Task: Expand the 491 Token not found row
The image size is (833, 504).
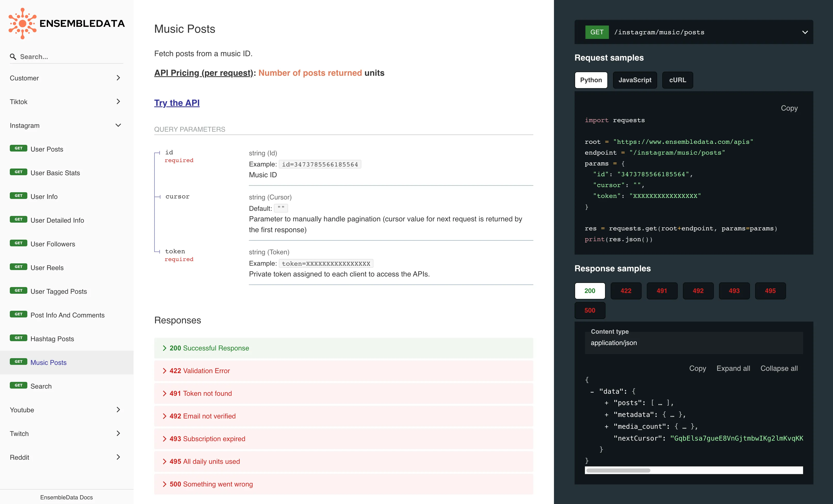Action: (x=344, y=393)
